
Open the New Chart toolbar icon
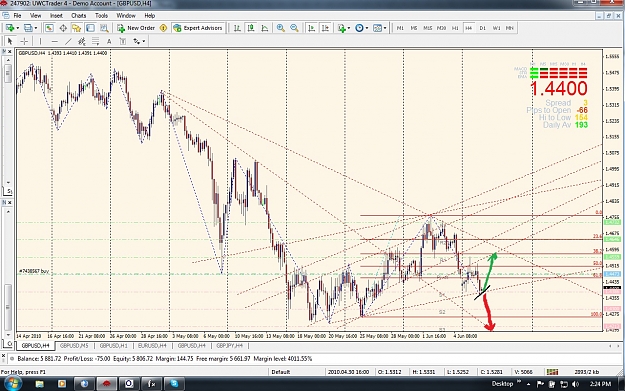pos(10,28)
